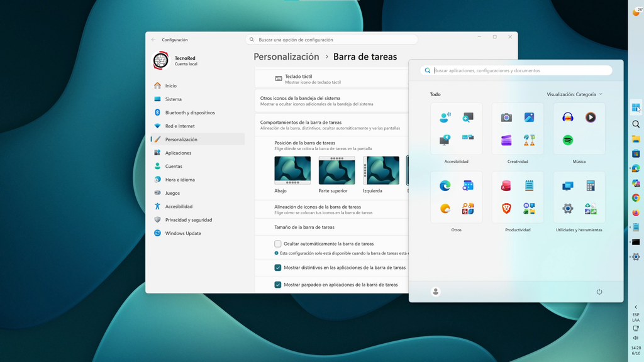Click the power button in Start menu
644x362 pixels.
599,292
